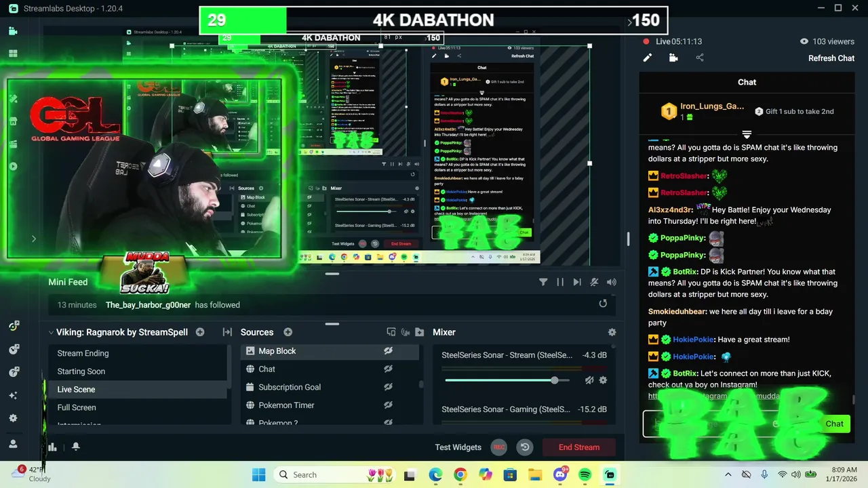Open the scene transitions icon
The image size is (868, 488).
click(227, 332)
